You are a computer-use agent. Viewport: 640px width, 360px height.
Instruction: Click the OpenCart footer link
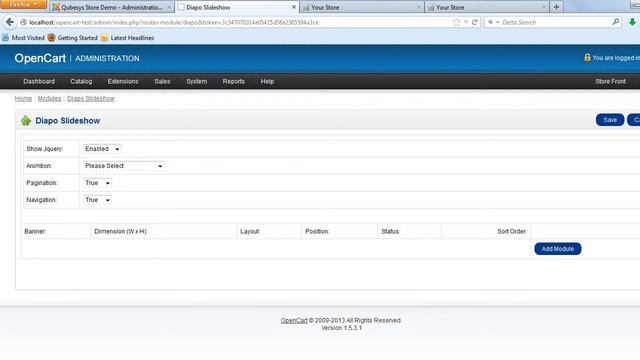pos(294,320)
